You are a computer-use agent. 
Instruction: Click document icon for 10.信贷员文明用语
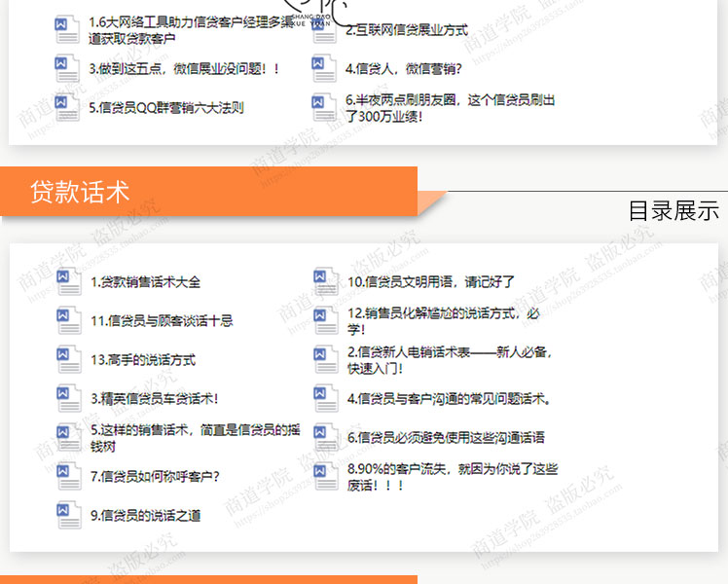[325, 282]
